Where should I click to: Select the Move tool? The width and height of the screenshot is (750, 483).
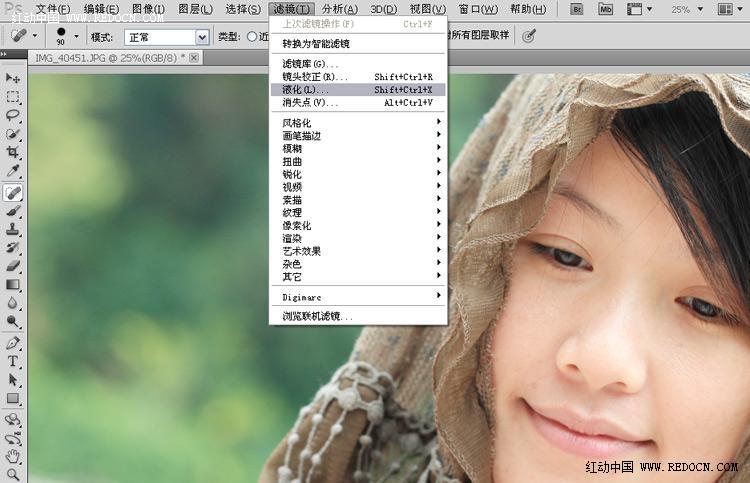13,78
